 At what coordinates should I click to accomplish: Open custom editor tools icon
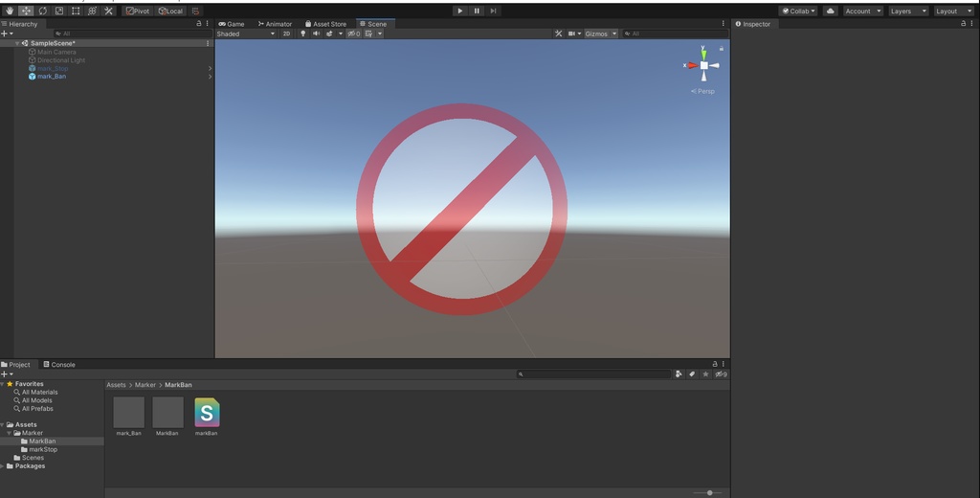[x=108, y=11]
